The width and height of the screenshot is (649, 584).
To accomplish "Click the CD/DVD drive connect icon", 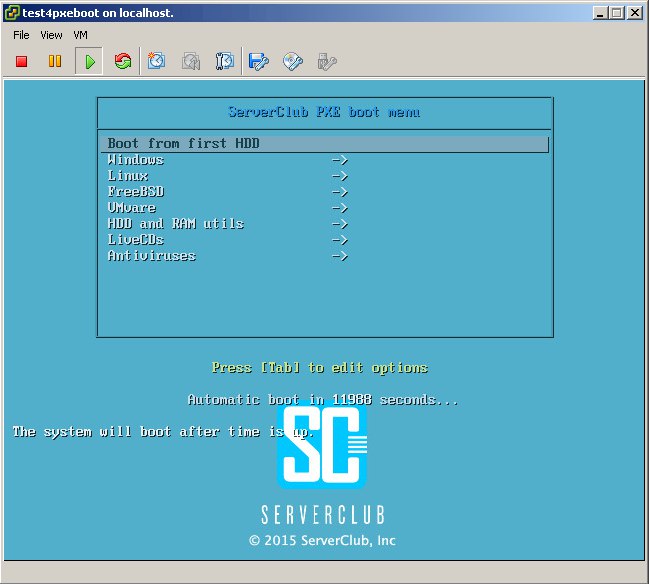I will click(x=293, y=62).
